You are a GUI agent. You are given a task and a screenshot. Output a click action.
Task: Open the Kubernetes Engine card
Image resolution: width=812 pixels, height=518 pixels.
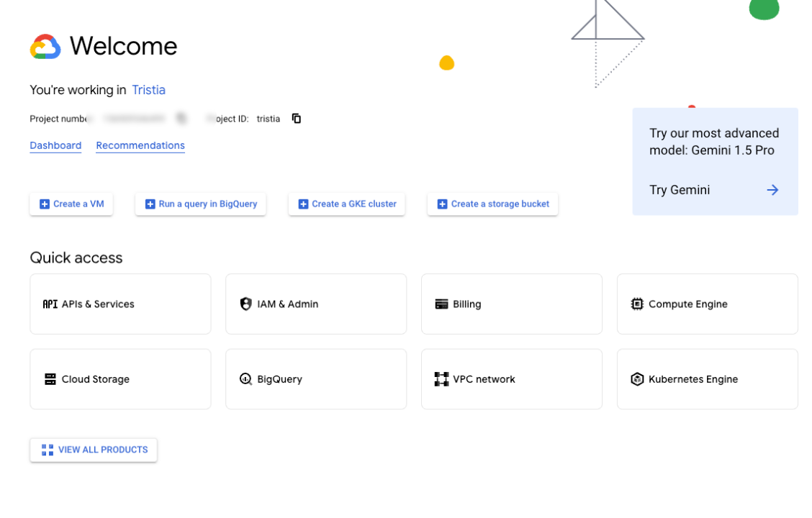[708, 379]
